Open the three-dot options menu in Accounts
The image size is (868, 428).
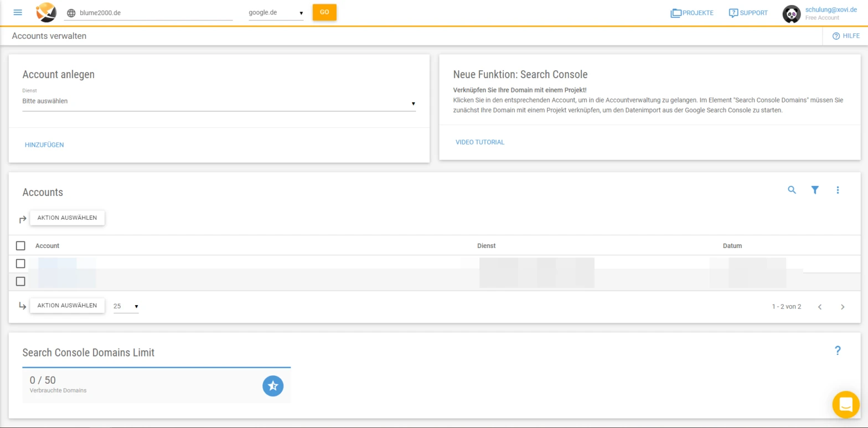(838, 190)
